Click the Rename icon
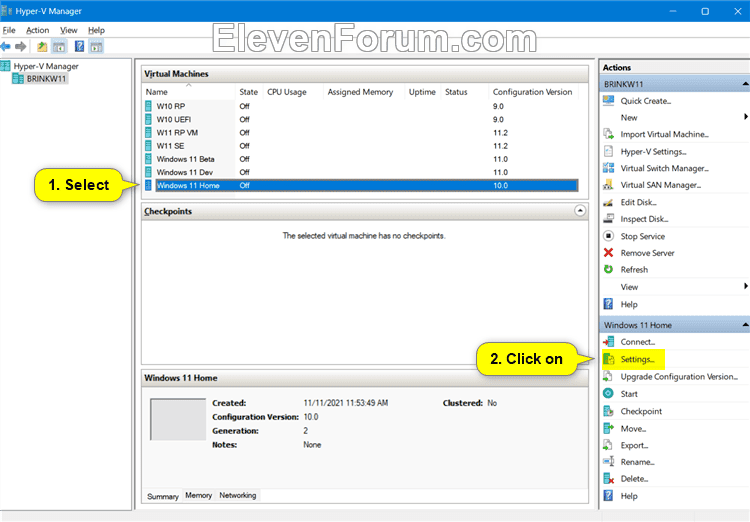This screenshot has height=522, width=750. [x=608, y=462]
